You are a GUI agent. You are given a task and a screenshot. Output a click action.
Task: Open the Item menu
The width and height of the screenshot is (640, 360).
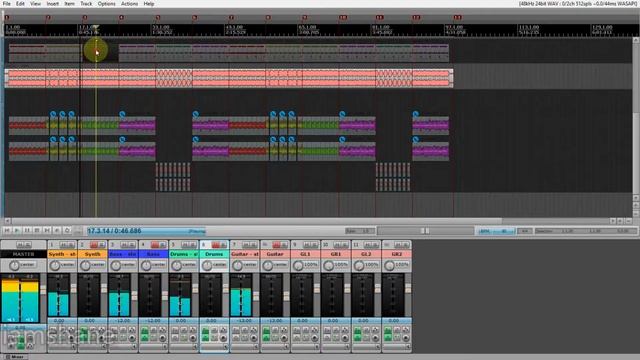click(69, 4)
